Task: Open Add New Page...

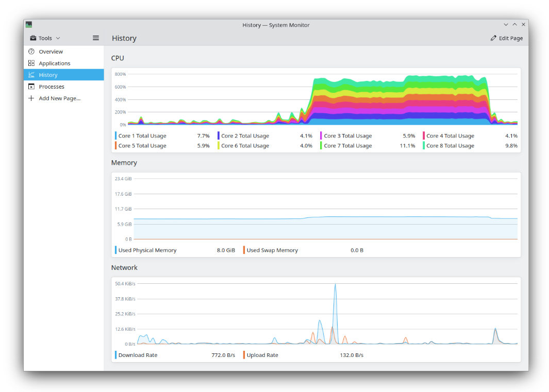Action: coord(58,98)
